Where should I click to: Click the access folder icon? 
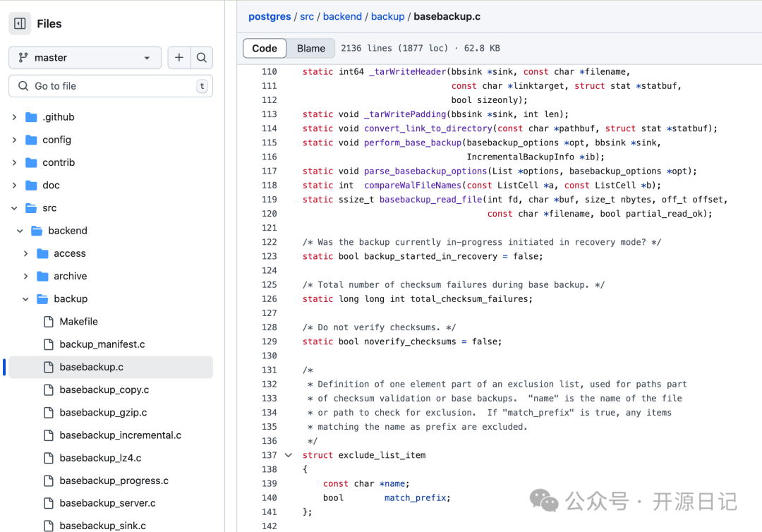click(43, 253)
